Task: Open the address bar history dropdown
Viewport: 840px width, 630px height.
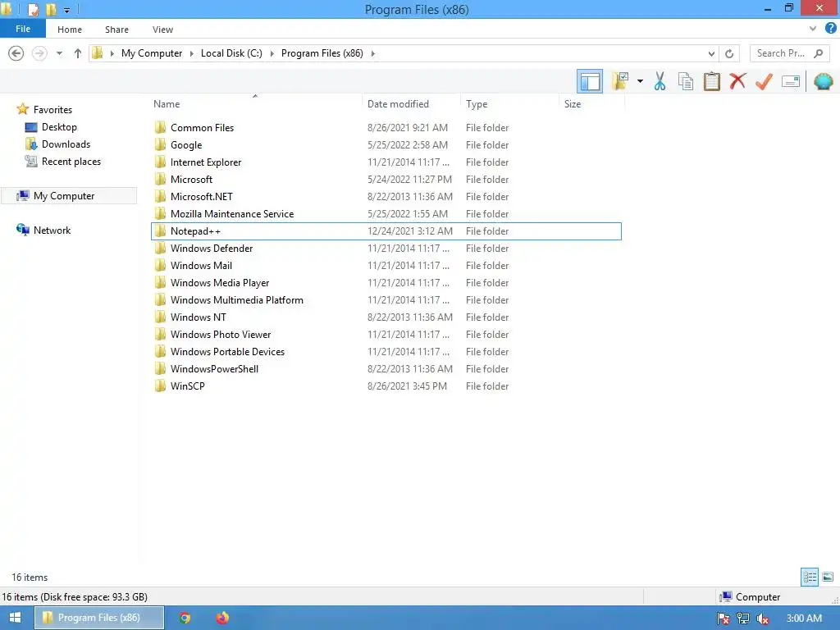Action: [x=711, y=53]
